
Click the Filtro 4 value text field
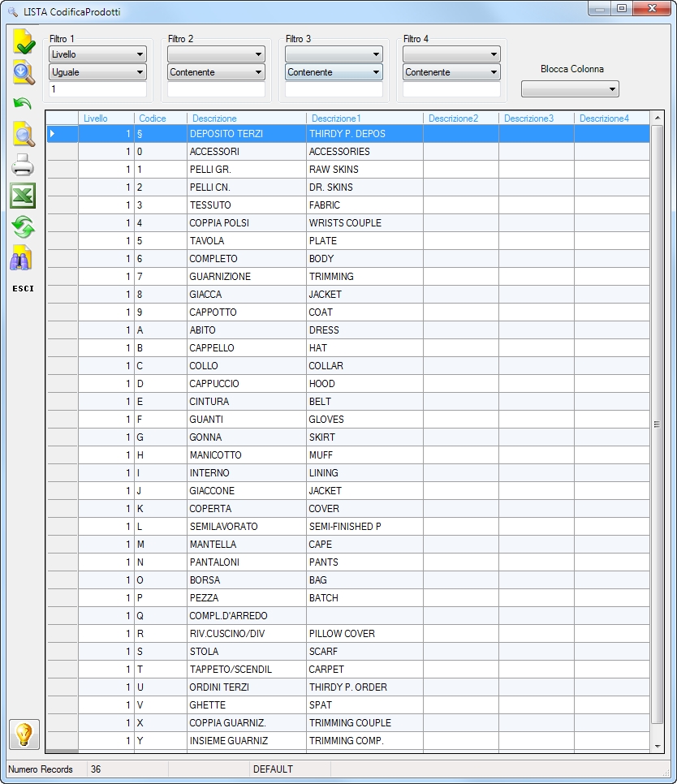pos(451,89)
